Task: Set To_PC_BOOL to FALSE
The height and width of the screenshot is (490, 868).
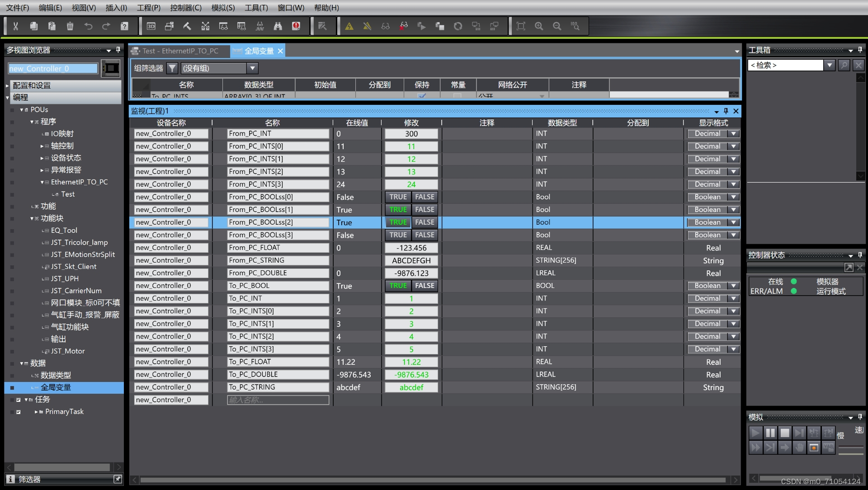Action: point(425,286)
